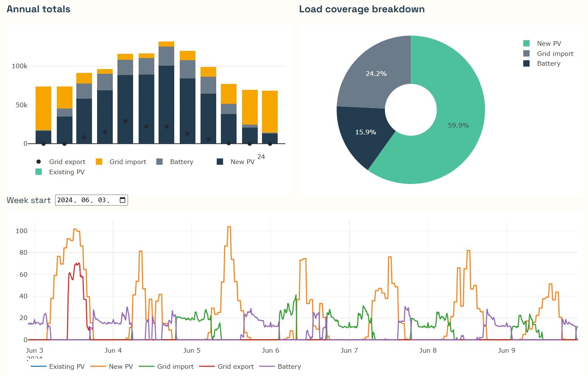Click the year segment of Week start date
The height and width of the screenshot is (376, 588).
click(x=65, y=200)
